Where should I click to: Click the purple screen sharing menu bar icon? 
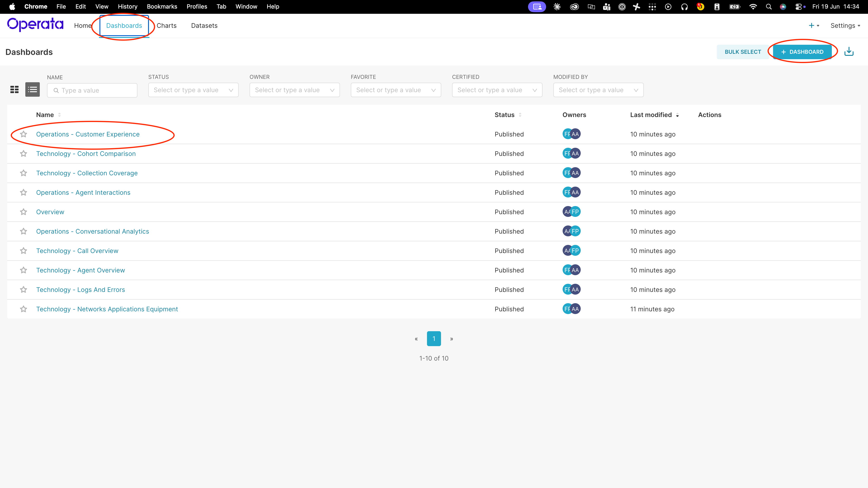tap(537, 6)
